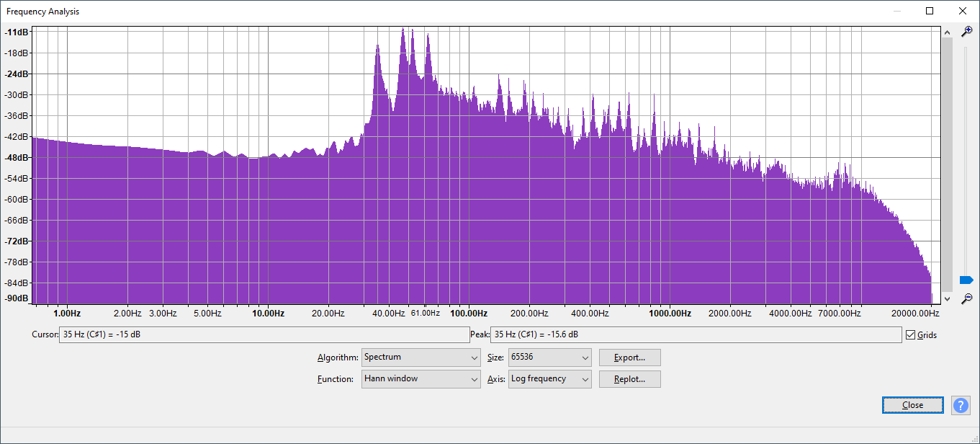The width and height of the screenshot is (980, 444).
Task: Toggle the Grids checkbox
Action: pos(911,335)
